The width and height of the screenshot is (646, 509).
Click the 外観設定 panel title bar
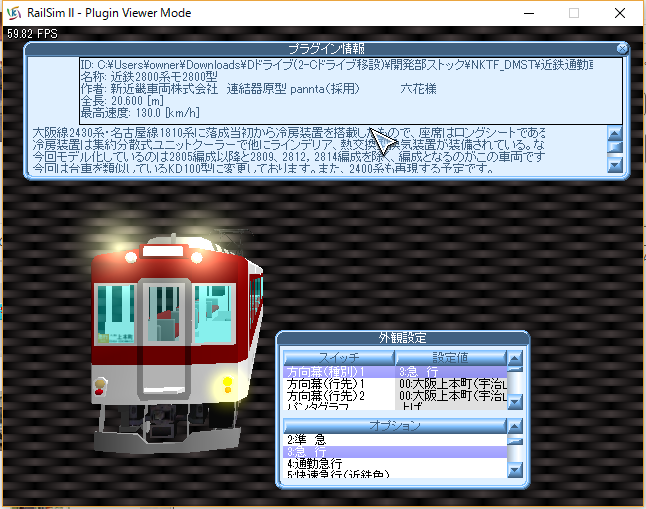pyautogui.click(x=403, y=338)
